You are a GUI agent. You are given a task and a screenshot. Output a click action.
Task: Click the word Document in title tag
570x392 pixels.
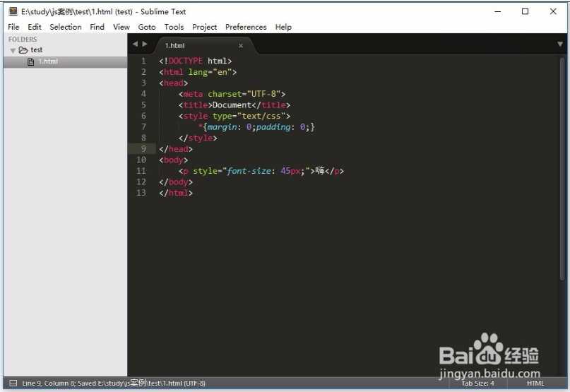coord(232,105)
